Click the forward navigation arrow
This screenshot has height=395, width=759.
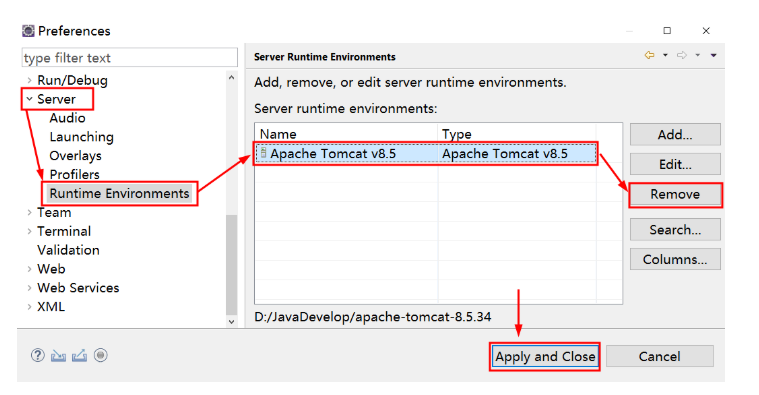[682, 55]
